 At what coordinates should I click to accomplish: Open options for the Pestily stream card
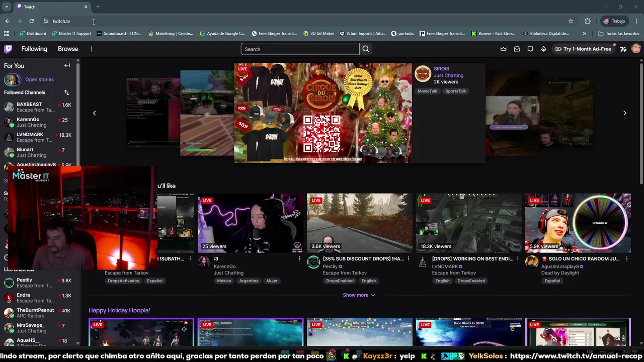point(409,259)
